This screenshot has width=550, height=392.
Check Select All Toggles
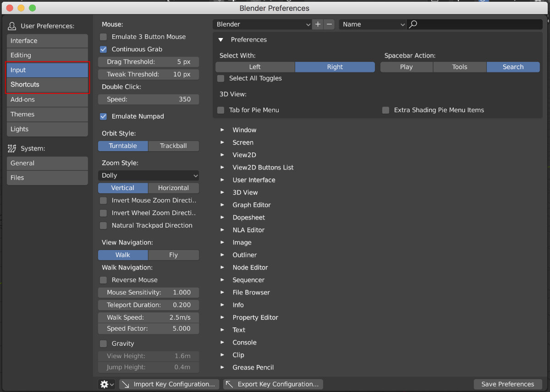point(221,78)
